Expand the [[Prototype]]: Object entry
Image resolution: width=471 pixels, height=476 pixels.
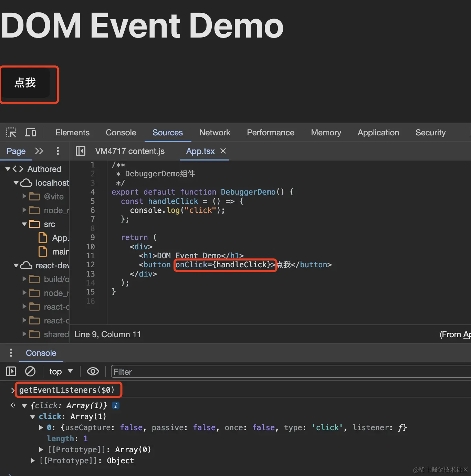(x=32, y=461)
